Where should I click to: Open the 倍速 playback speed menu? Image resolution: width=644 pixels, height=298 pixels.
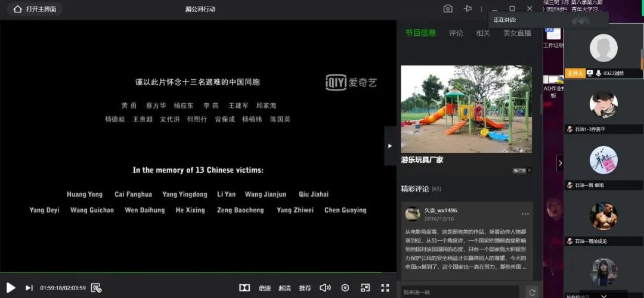tap(265, 288)
